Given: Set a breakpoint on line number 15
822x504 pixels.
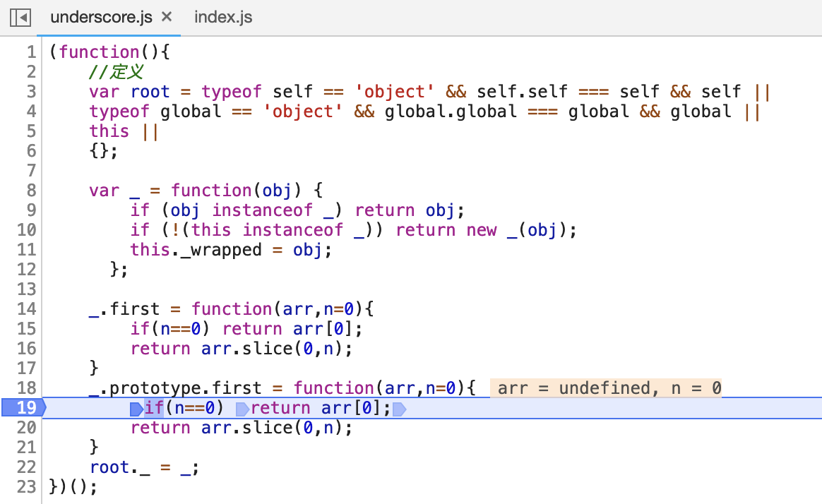Looking at the screenshot, I should pos(27,328).
